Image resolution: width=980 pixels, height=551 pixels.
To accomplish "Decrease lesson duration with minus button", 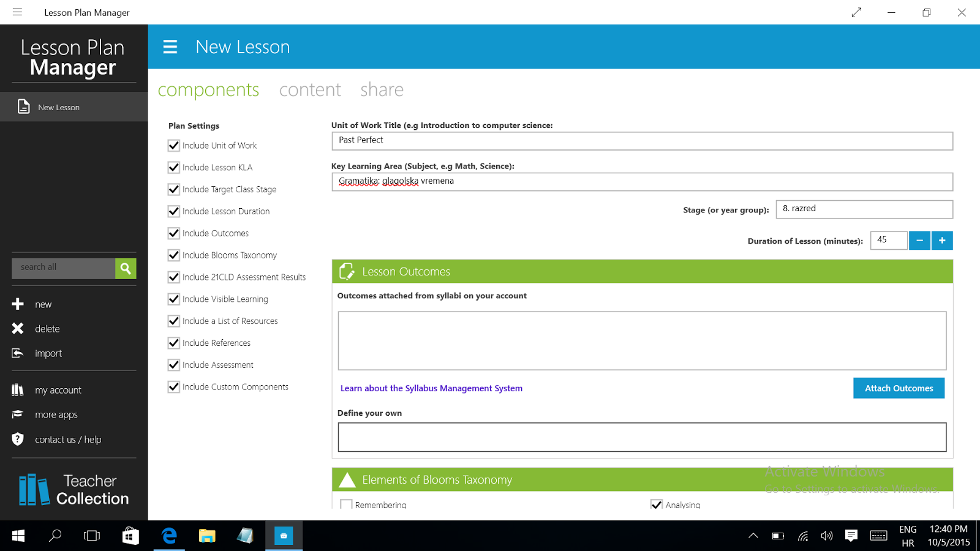I will [x=919, y=241].
